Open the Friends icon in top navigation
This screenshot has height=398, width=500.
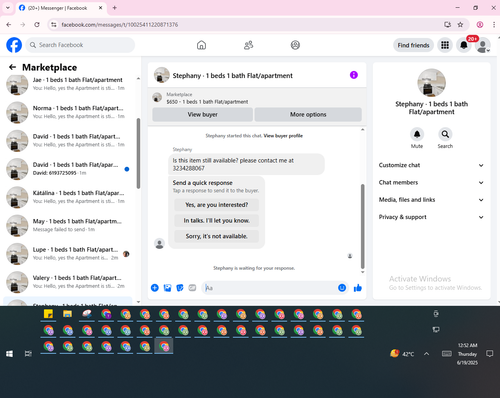click(x=248, y=45)
